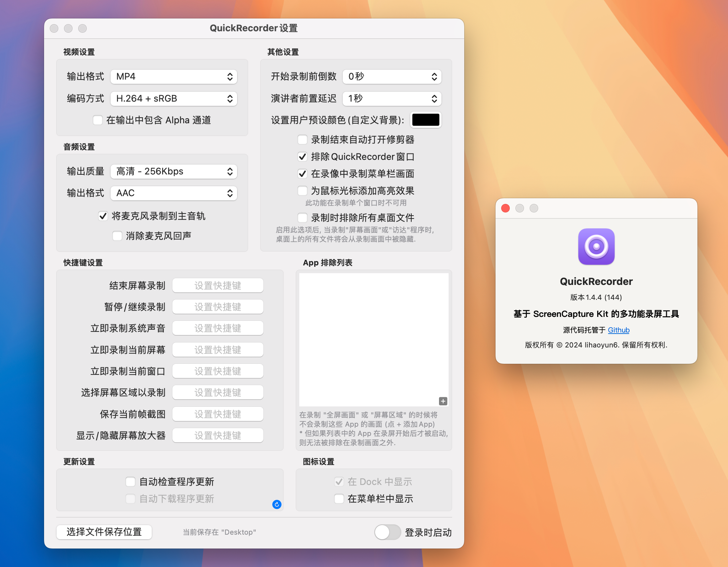Set shortcut for 立即录制当前窗口

coord(218,371)
